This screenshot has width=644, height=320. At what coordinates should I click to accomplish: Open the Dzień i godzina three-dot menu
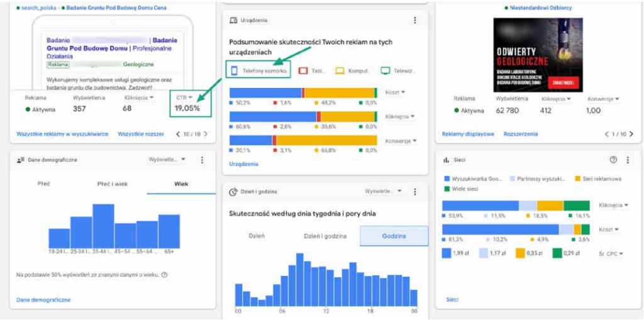click(x=415, y=192)
